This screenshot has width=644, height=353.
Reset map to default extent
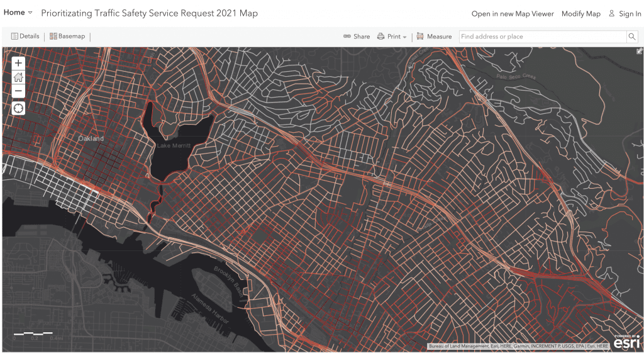coord(18,77)
